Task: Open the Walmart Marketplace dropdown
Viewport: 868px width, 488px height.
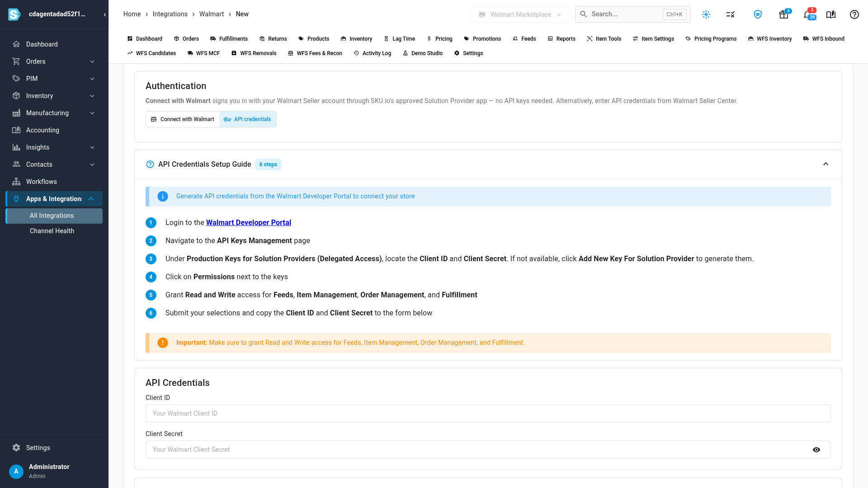Action: 520,14
